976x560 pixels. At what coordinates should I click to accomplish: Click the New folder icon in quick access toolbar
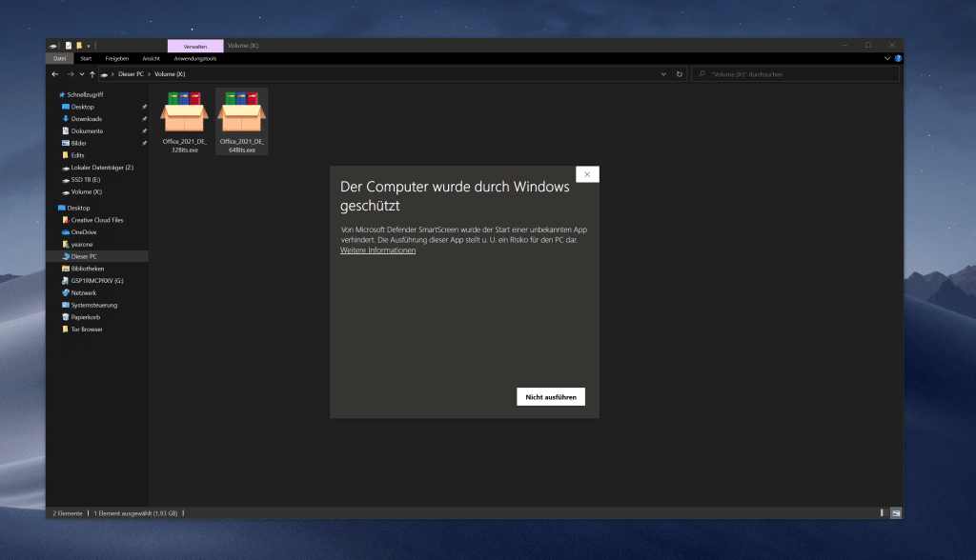pos(79,46)
